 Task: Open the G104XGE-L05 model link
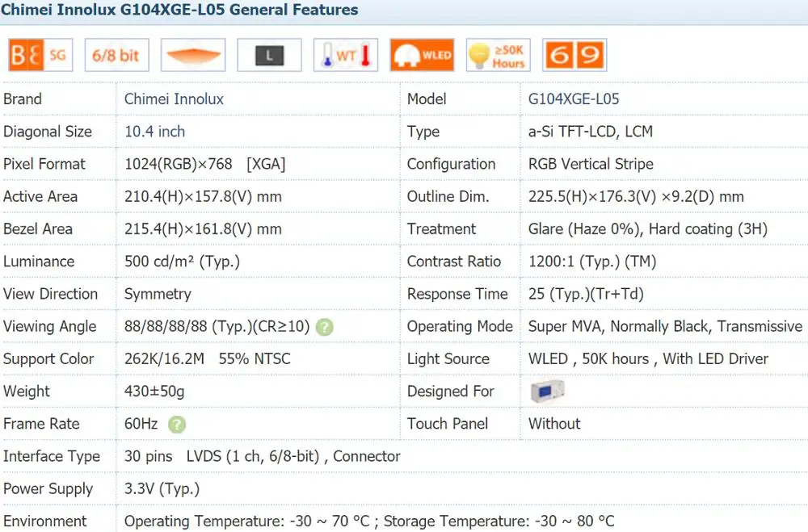pyautogui.click(x=574, y=98)
